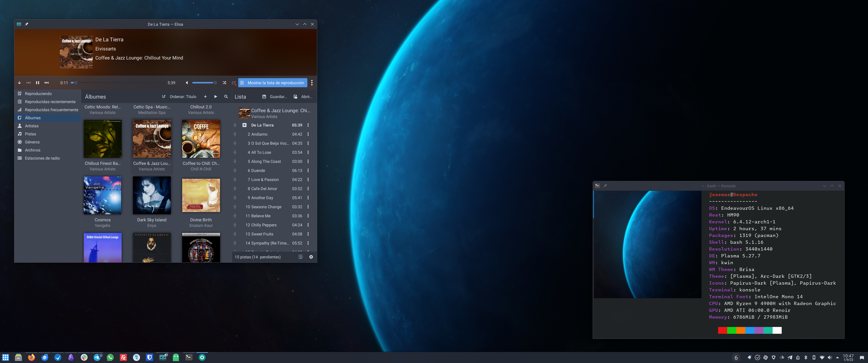Open the Ordenar: Título sort dropdown

coord(179,97)
